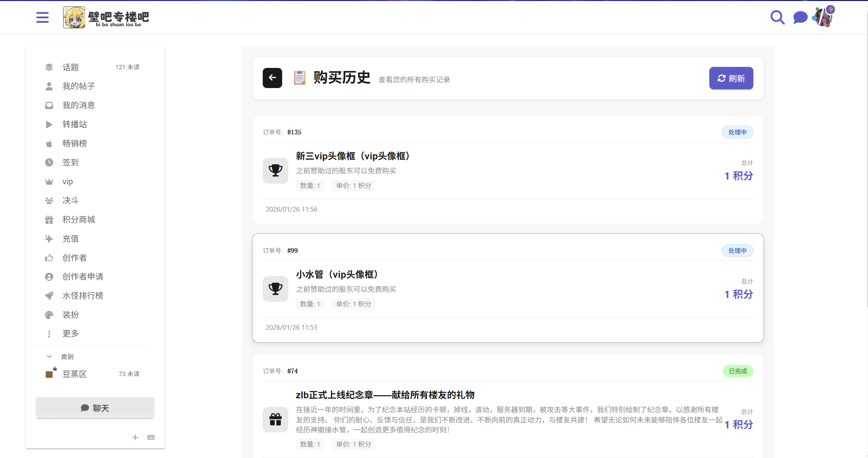Click the gift icon of order #74

tap(275, 419)
